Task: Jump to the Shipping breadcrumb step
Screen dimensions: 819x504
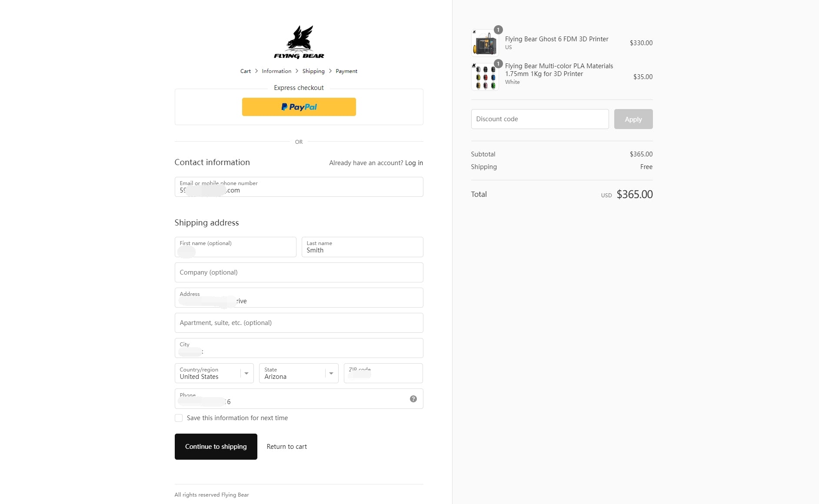Action: 313,71
